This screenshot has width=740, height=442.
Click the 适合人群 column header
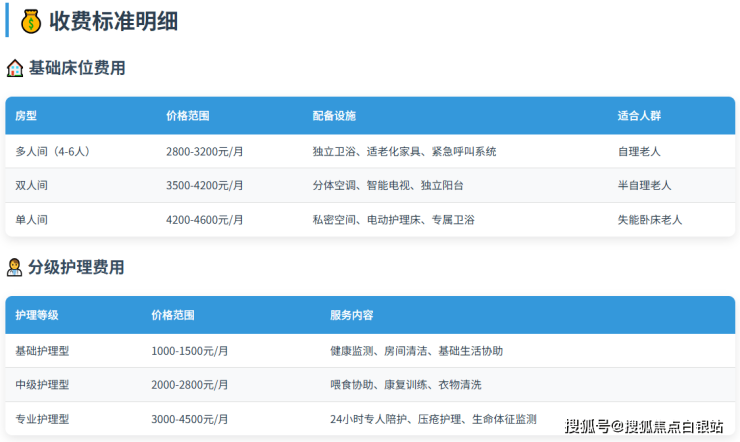point(639,116)
